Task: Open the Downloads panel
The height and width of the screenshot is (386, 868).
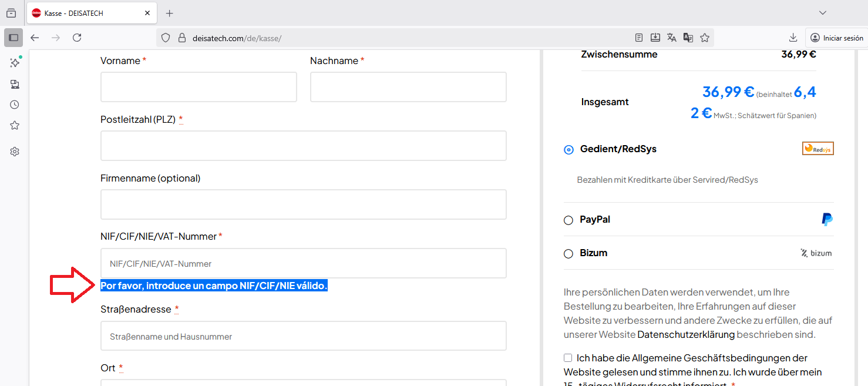Action: (x=793, y=38)
